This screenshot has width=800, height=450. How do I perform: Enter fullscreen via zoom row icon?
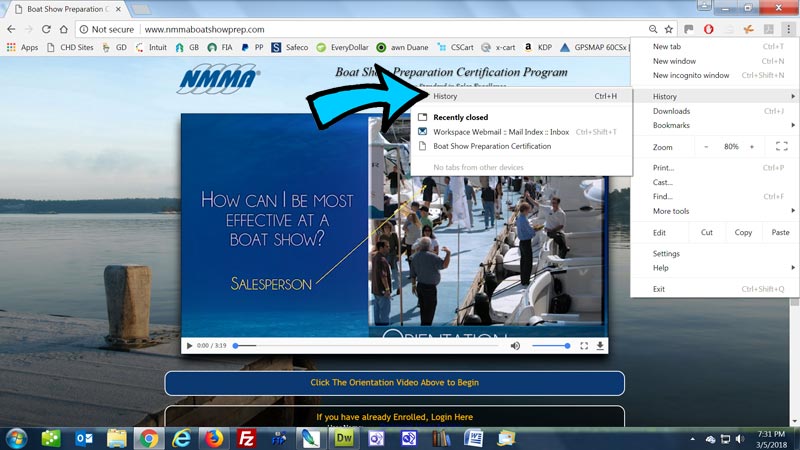[x=781, y=146]
